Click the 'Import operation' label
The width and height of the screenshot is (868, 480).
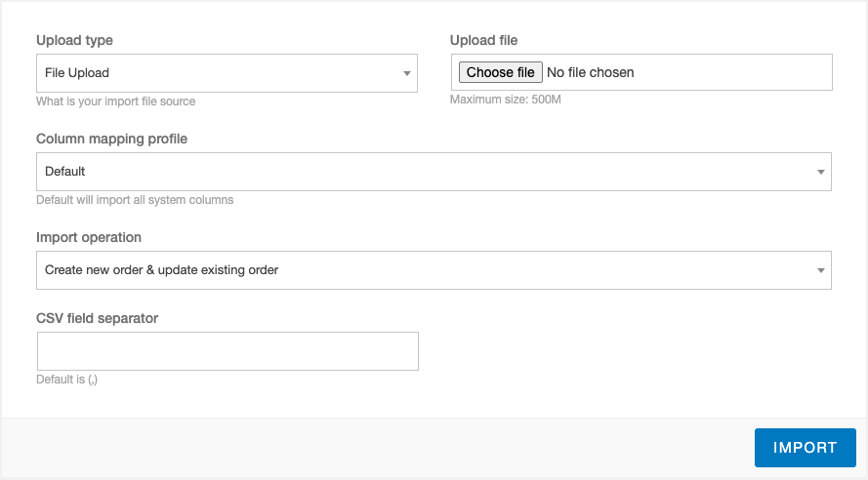pos(89,237)
